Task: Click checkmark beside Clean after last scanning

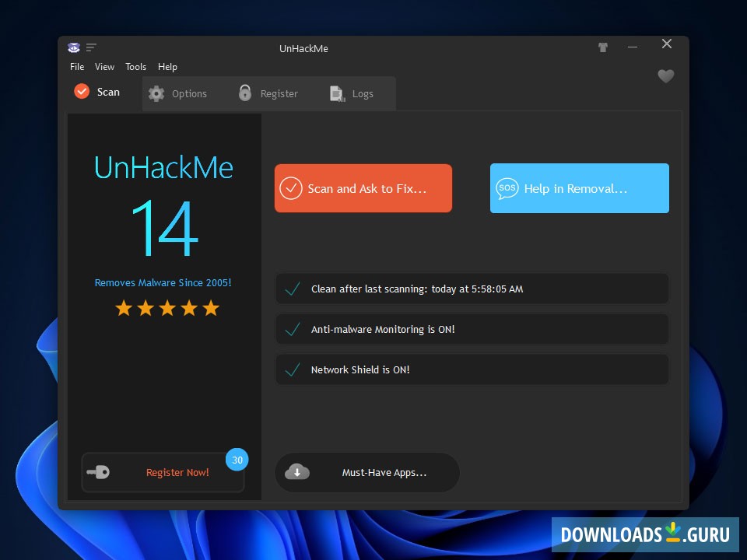Action: coord(292,289)
